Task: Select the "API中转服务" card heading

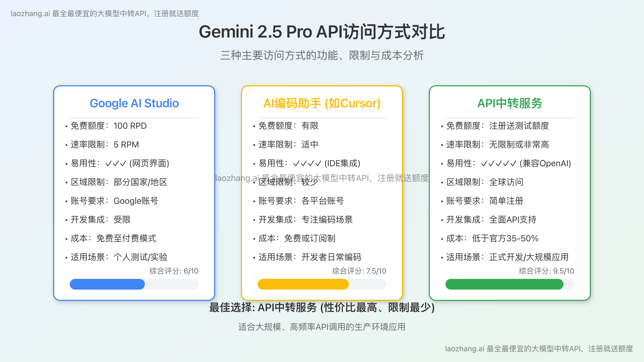Action: 510,103
